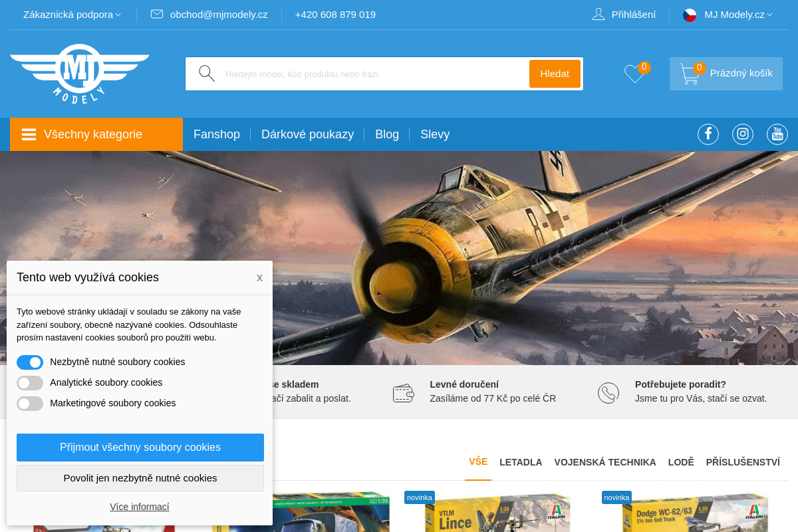This screenshot has width=798, height=532.
Task: Open the Dodge WC-62/63 product image
Action: (x=695, y=512)
